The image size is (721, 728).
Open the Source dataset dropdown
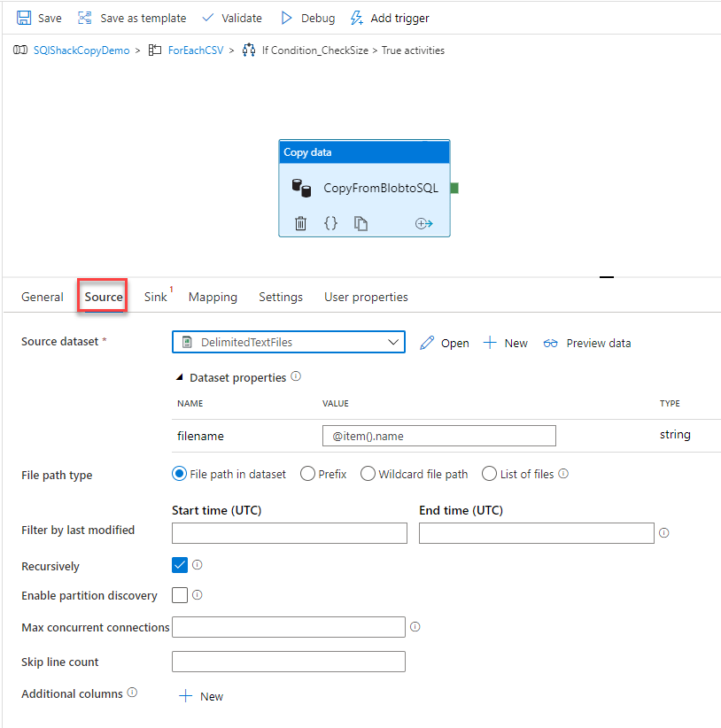393,342
